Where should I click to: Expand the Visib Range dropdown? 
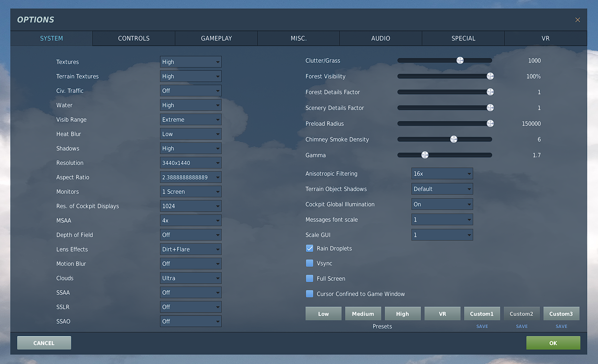click(x=191, y=119)
